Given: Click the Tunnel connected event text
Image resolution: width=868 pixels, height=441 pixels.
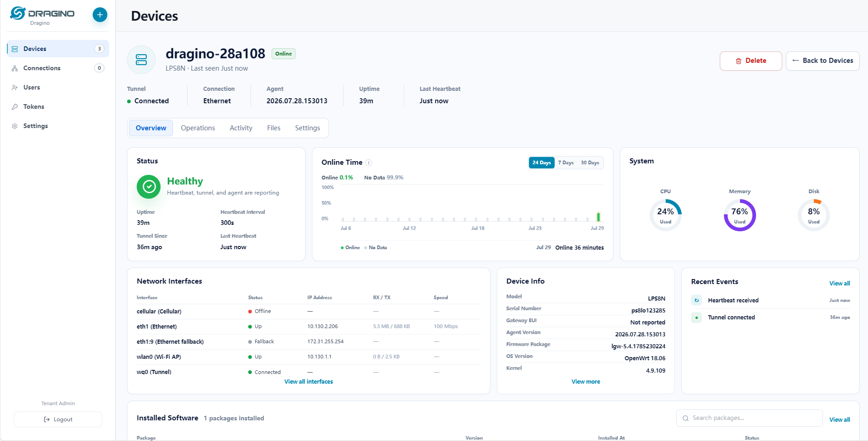Looking at the screenshot, I should (731, 318).
